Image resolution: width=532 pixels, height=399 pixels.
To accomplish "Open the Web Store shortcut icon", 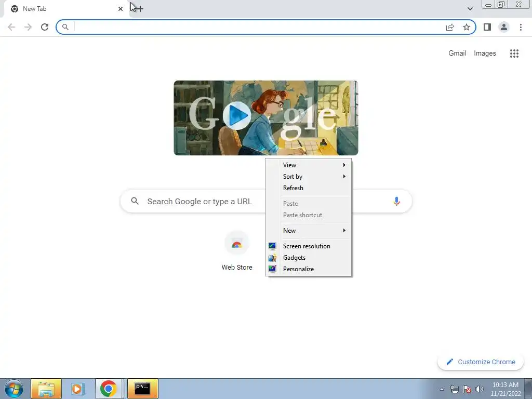I will pyautogui.click(x=237, y=243).
